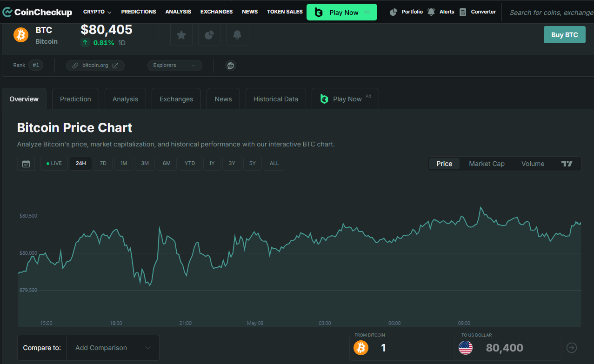This screenshot has width=594, height=364.
Task: Select the 7D time range
Action: click(103, 164)
